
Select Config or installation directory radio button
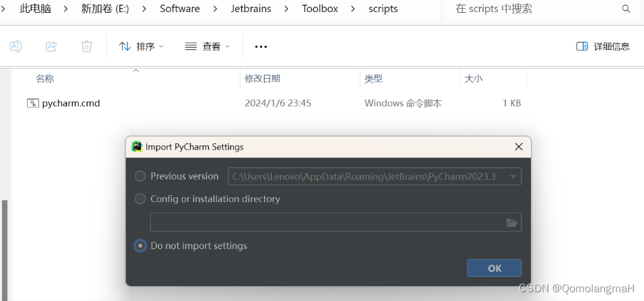[140, 199]
